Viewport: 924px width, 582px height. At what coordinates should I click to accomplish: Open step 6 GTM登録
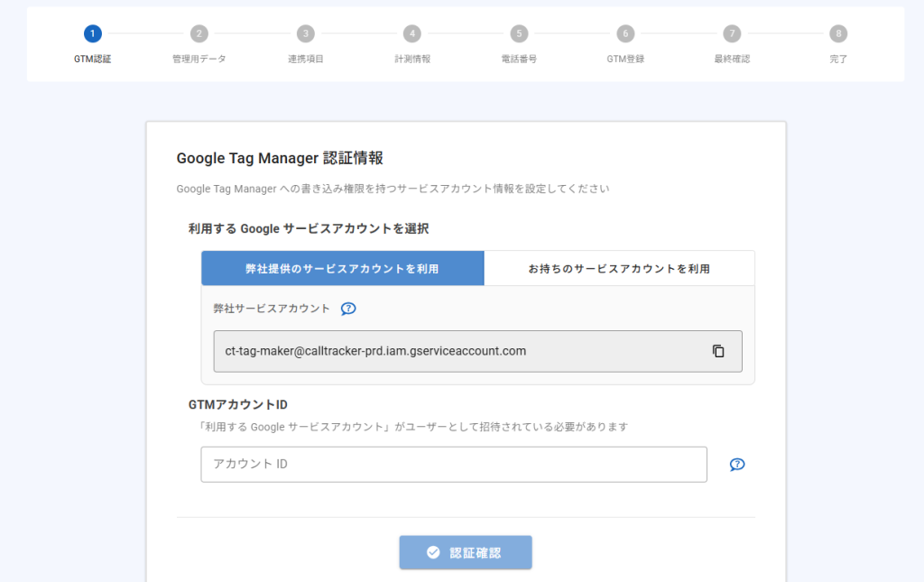click(625, 33)
